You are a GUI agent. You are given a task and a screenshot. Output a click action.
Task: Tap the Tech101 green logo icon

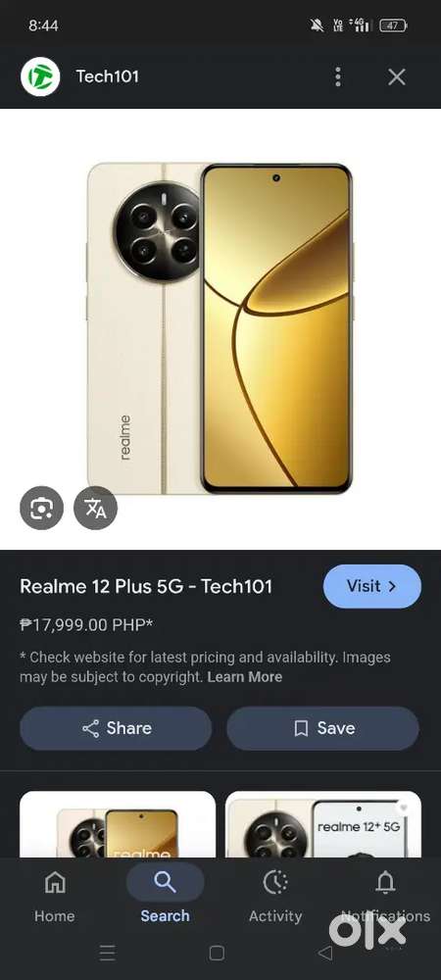click(40, 76)
